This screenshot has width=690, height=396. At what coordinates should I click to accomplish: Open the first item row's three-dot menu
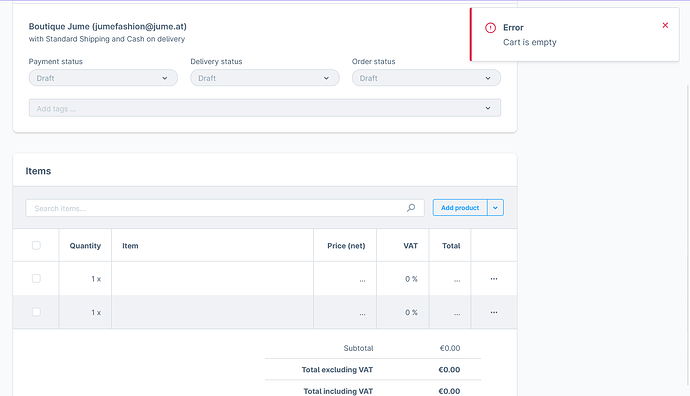pyautogui.click(x=494, y=279)
